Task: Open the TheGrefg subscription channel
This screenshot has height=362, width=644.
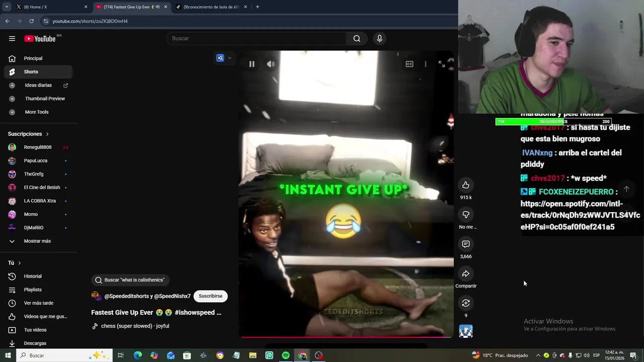Action: coord(38,174)
